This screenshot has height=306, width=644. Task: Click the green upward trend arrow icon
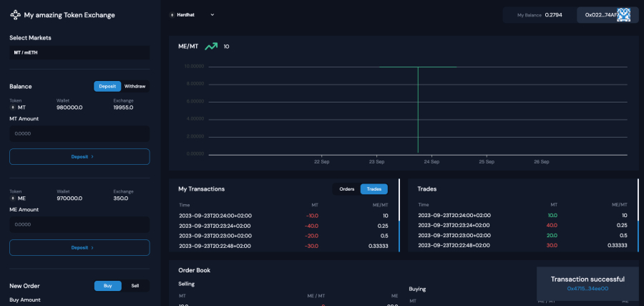211,46
